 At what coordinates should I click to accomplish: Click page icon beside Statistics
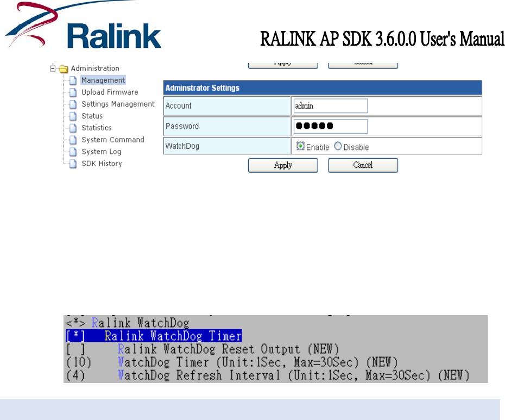point(73,128)
